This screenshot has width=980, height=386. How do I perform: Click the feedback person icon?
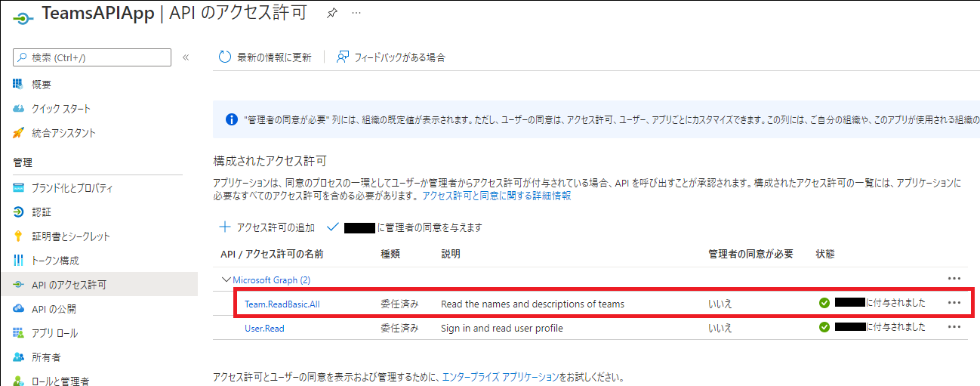[343, 57]
